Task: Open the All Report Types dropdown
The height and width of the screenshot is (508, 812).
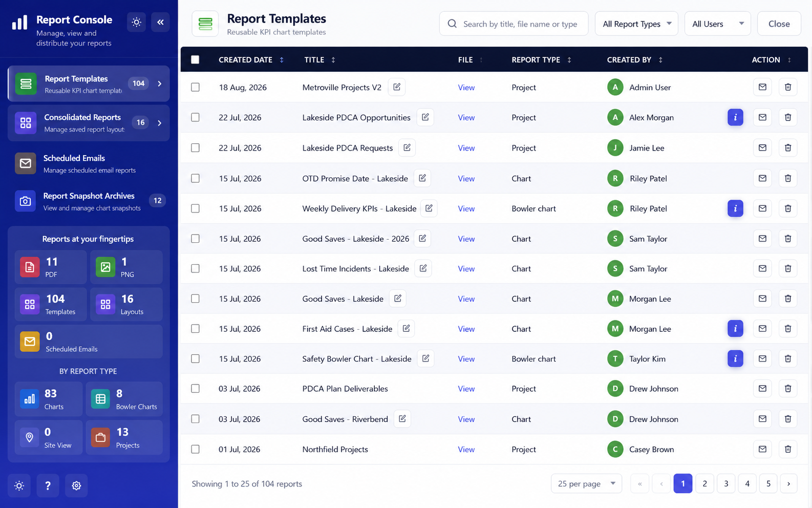Action: (x=636, y=24)
